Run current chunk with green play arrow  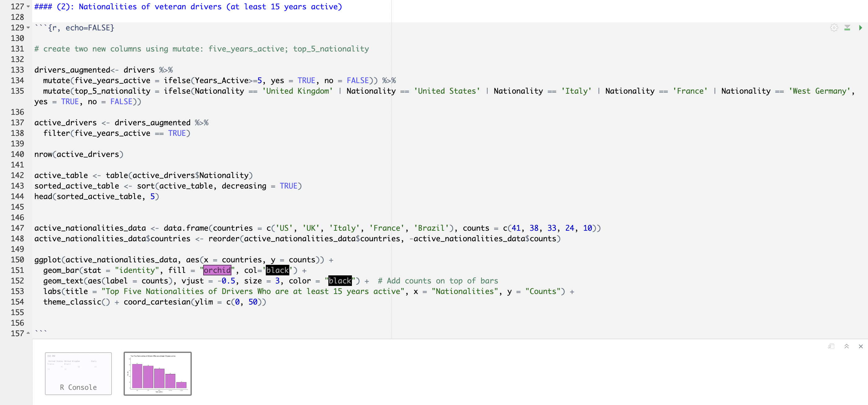click(x=860, y=28)
